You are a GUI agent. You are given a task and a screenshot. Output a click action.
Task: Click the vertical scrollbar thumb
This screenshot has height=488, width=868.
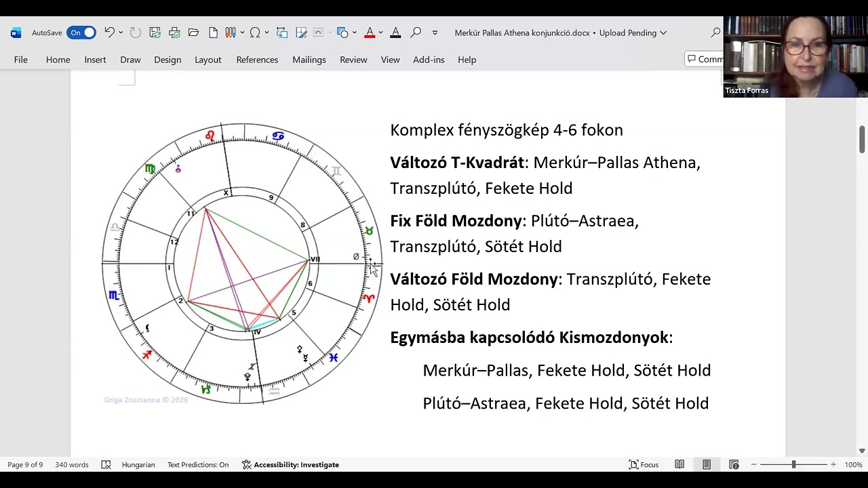coord(862,139)
